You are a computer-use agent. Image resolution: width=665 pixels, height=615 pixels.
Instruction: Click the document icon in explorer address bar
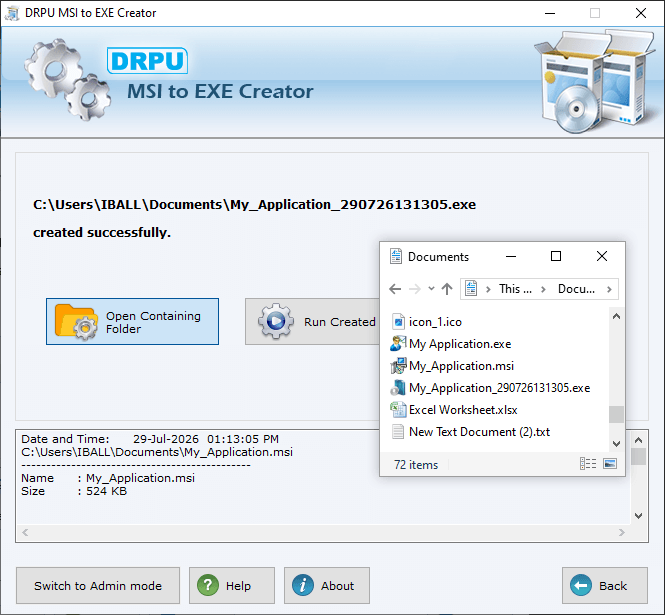point(471,288)
